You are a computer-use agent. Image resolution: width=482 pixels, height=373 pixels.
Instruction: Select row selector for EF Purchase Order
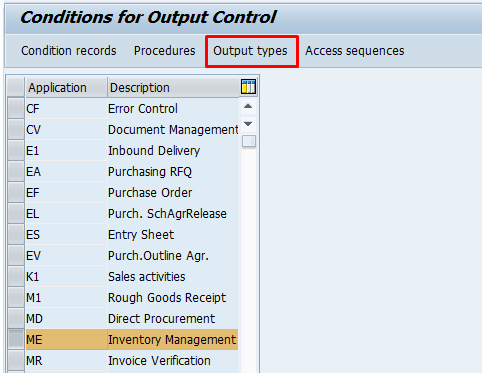(x=16, y=192)
